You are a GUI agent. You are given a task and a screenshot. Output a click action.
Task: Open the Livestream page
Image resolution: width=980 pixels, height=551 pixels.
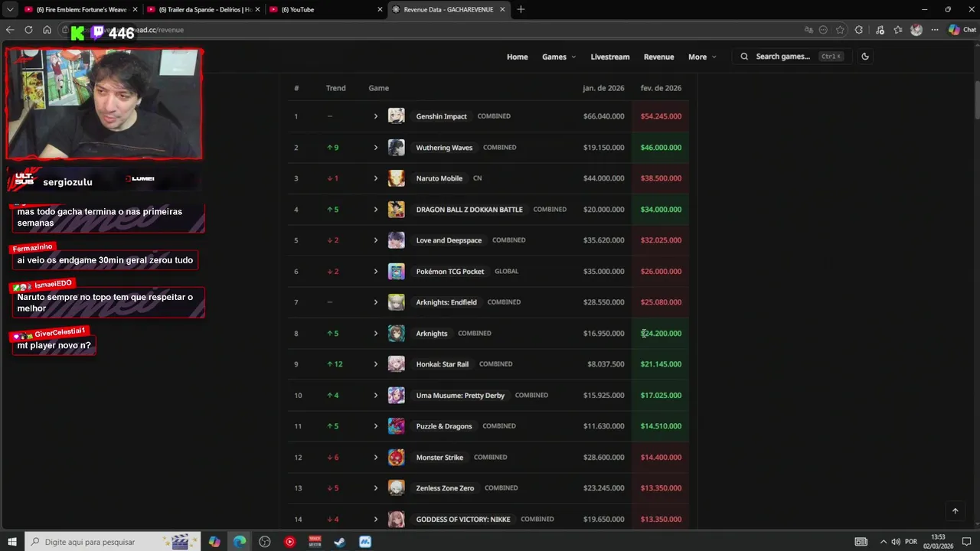[x=610, y=57]
